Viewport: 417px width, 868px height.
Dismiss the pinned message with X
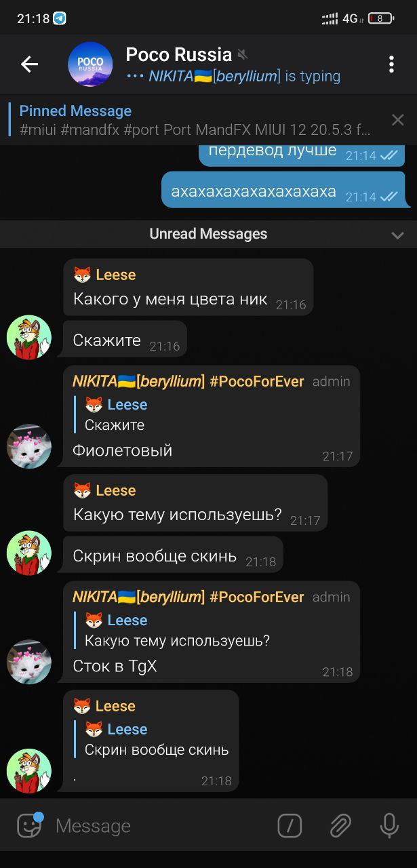click(398, 120)
